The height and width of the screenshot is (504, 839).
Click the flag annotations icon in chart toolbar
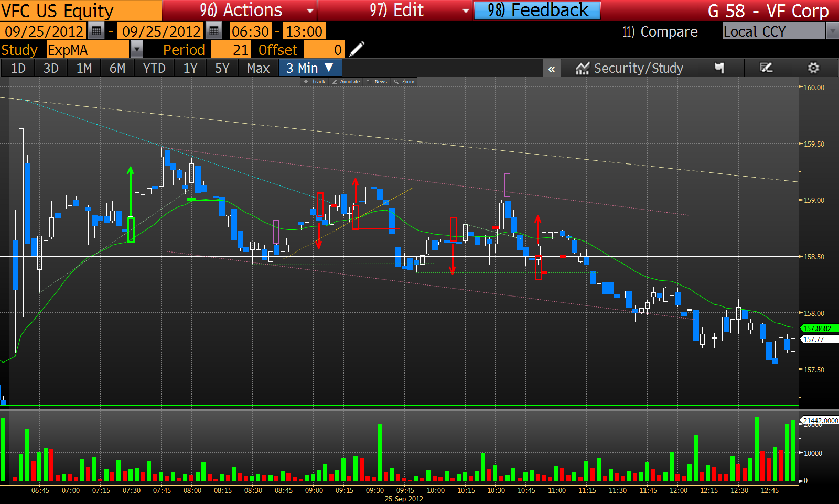tap(719, 68)
